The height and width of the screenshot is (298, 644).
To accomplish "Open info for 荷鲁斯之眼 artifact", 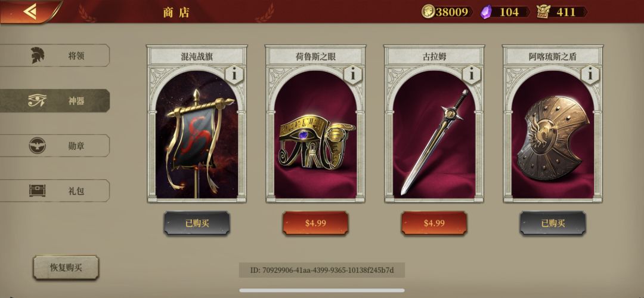I will click(353, 75).
